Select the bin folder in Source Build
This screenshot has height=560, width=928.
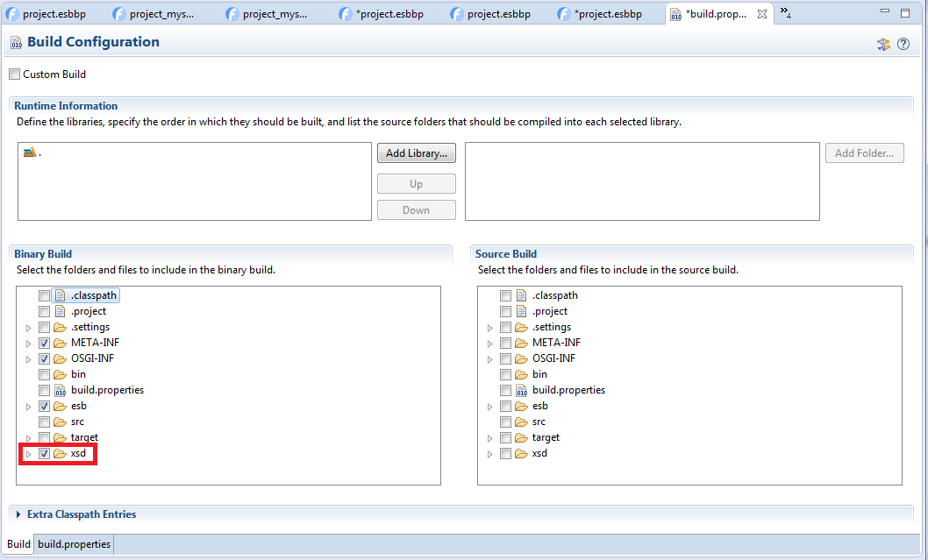click(539, 374)
